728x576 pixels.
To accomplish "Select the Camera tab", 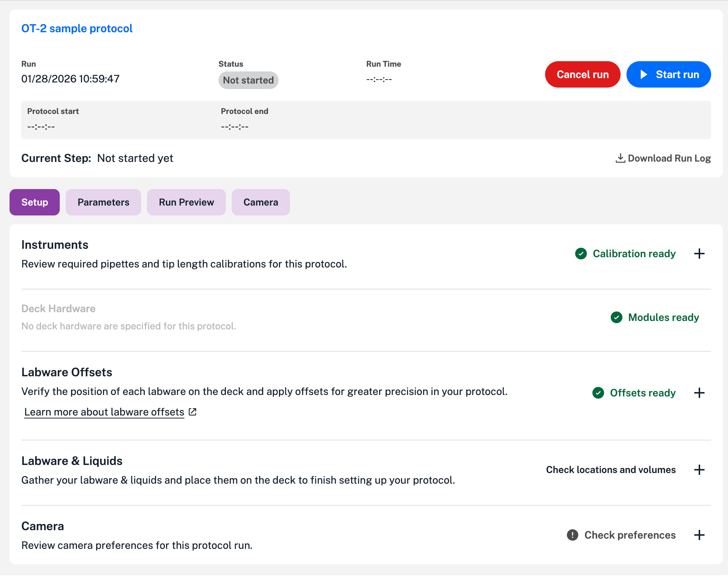I will click(261, 202).
